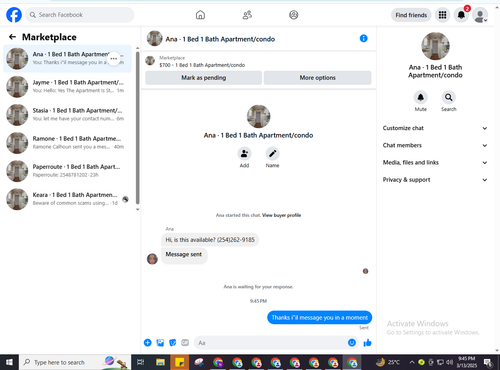Screen dimensions: 500x370
Task: Click the Windows taskbar search box
Action: click(75, 362)
